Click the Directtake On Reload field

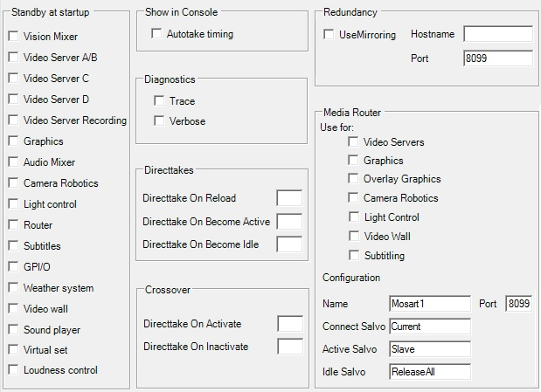pyautogui.click(x=288, y=198)
